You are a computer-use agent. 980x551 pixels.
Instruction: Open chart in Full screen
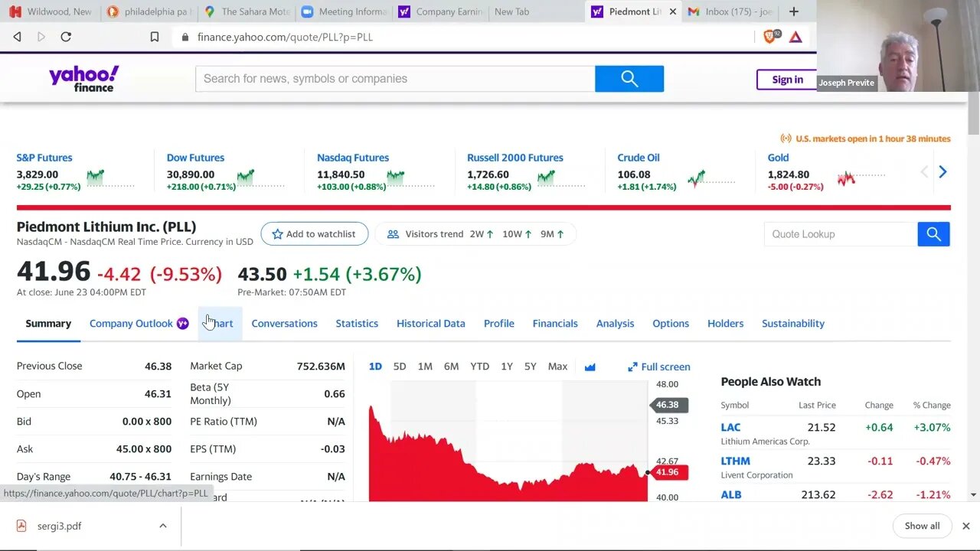pyautogui.click(x=658, y=367)
